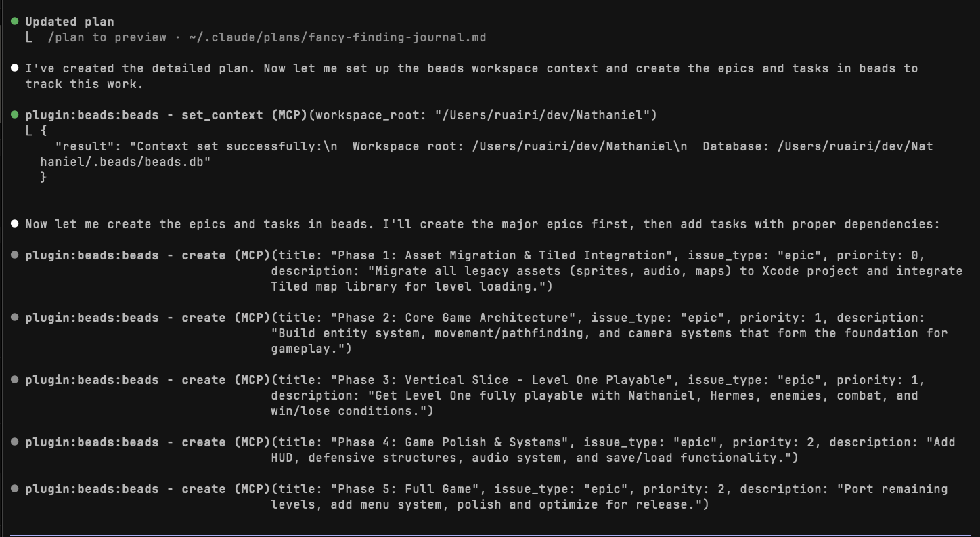Click the gray pending dot for Phase 4 create call
The height and width of the screenshot is (537, 980).
tap(15, 442)
